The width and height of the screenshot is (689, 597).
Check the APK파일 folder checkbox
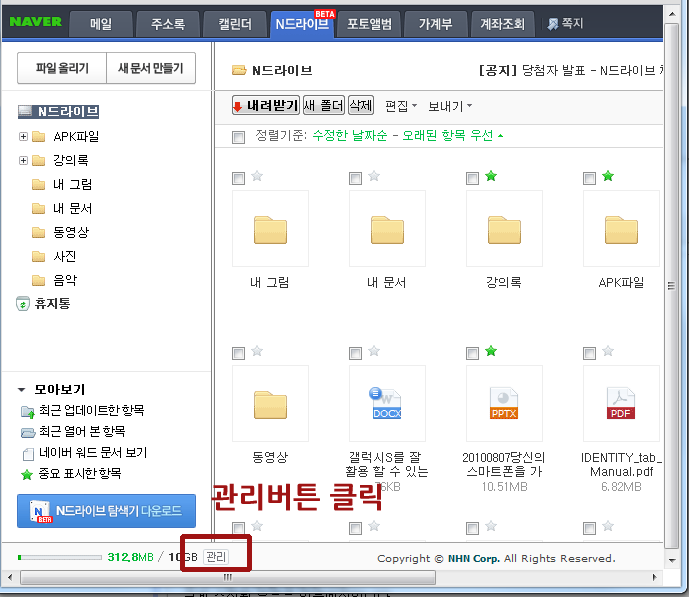coord(589,178)
